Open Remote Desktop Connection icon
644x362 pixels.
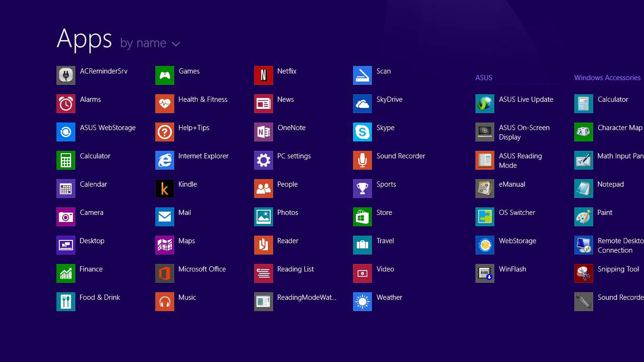(x=584, y=245)
